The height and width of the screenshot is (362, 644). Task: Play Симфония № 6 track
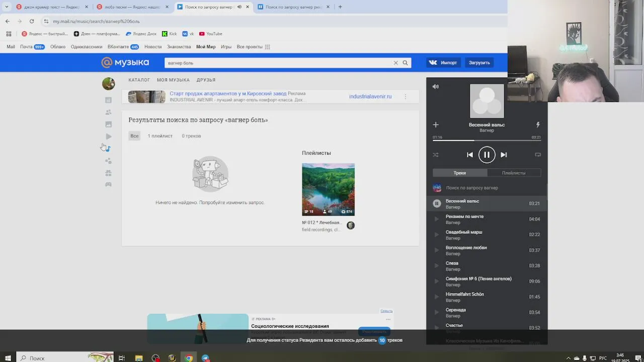[437, 282]
